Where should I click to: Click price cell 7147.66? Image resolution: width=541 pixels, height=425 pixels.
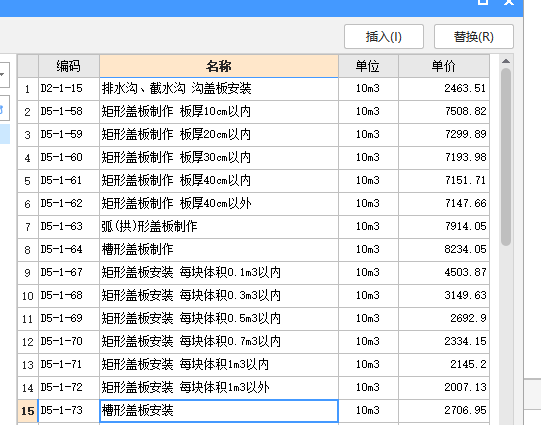[x=444, y=204]
